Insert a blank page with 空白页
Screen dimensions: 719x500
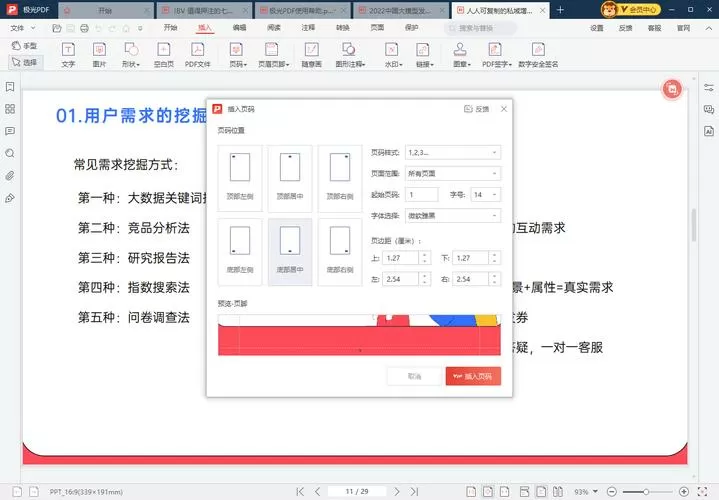pyautogui.click(x=164, y=55)
